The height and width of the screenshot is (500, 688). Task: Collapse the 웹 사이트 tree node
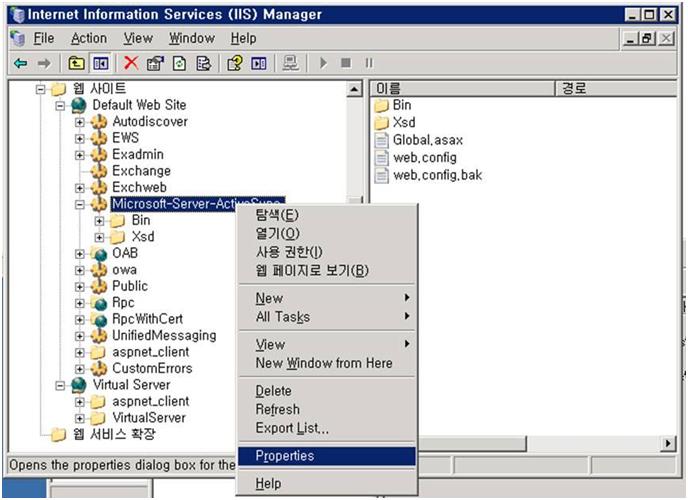point(40,89)
